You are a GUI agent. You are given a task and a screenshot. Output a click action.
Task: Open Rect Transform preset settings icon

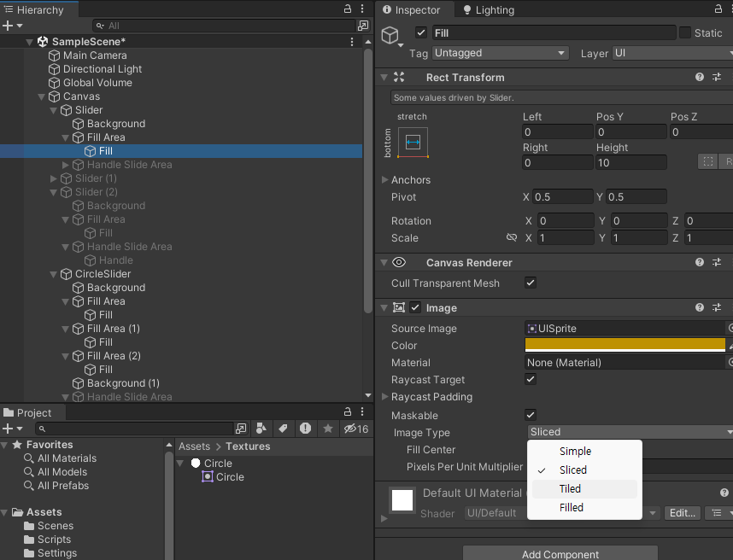(x=717, y=77)
